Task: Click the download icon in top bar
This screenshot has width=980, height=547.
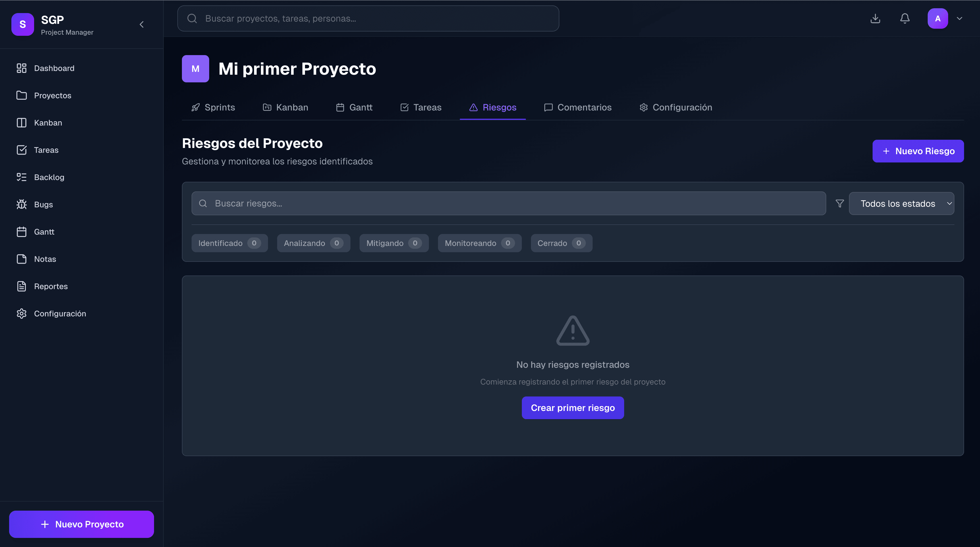Action: 875,18
